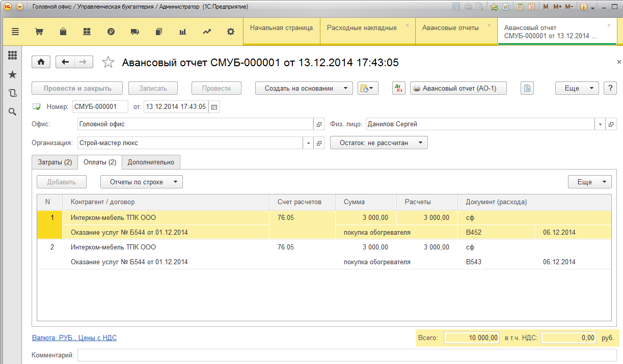Open the main 1C application menu arrow

click(x=19, y=7)
